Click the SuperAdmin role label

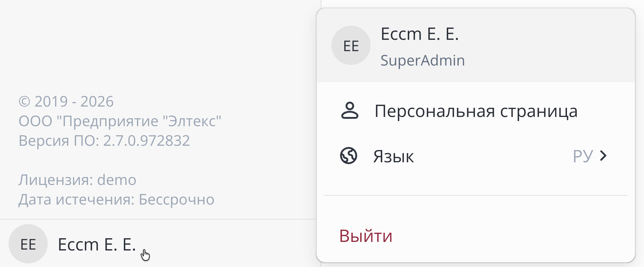423,60
